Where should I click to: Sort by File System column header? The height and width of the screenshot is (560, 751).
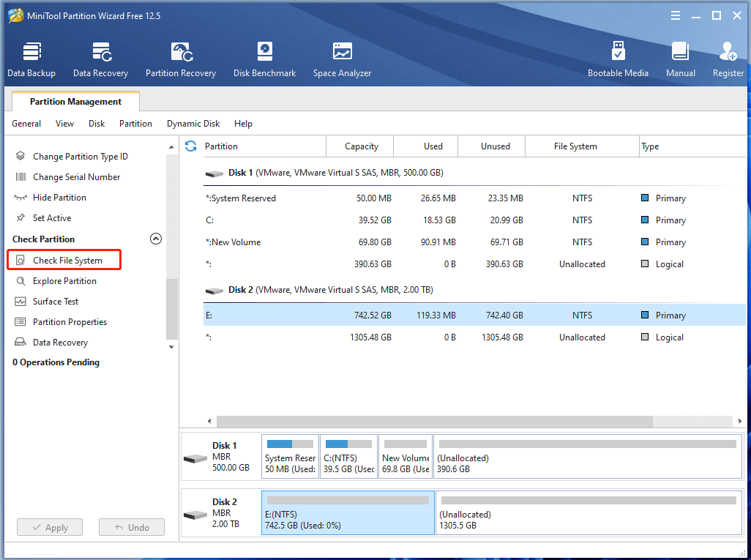pos(583,146)
